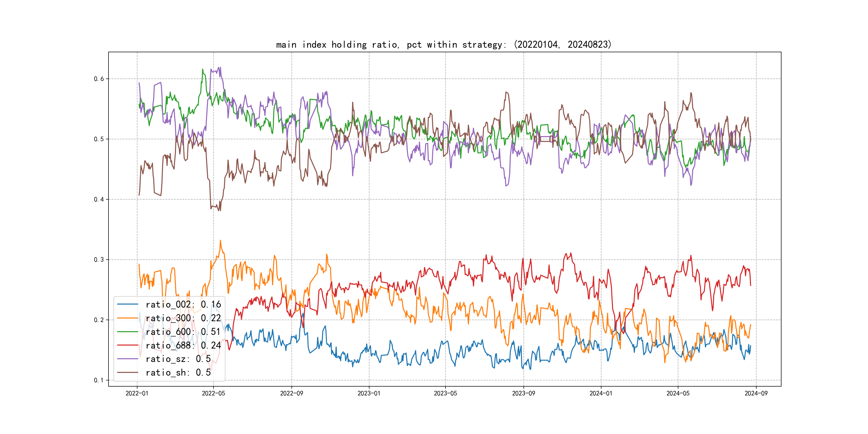
Task: Click the 2024-09 x-axis tick label
Action: click(x=756, y=394)
